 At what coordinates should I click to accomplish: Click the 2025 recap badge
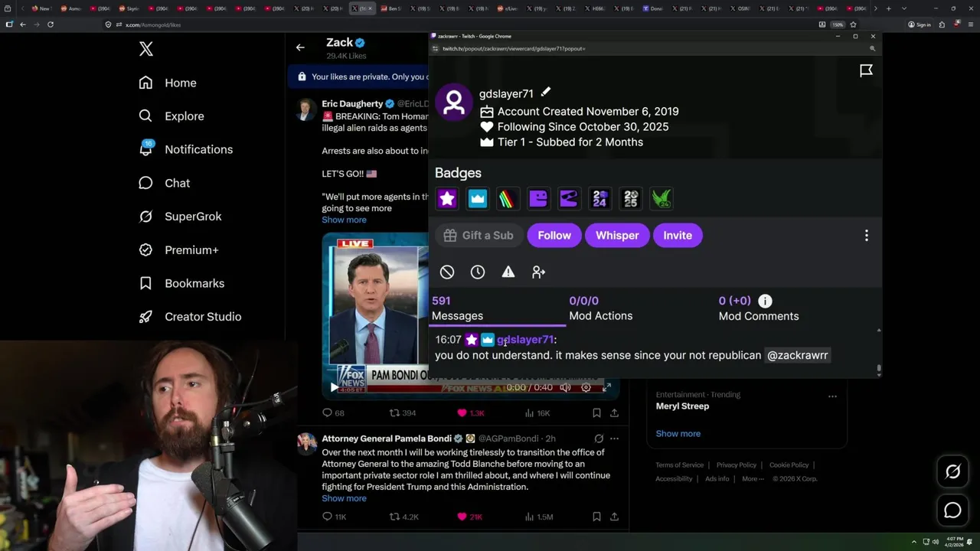[x=630, y=199]
